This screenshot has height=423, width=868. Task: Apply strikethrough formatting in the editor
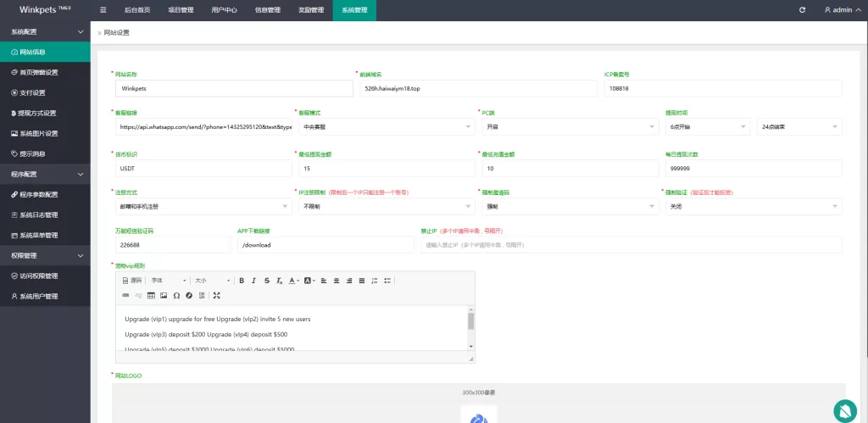(x=267, y=281)
